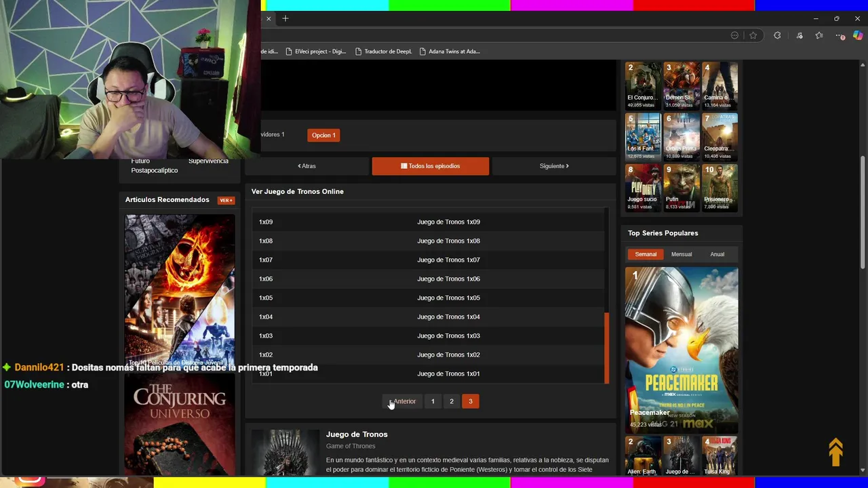Click the Juego de Tronos title heading
This screenshot has height=488, width=868.
[x=357, y=434]
